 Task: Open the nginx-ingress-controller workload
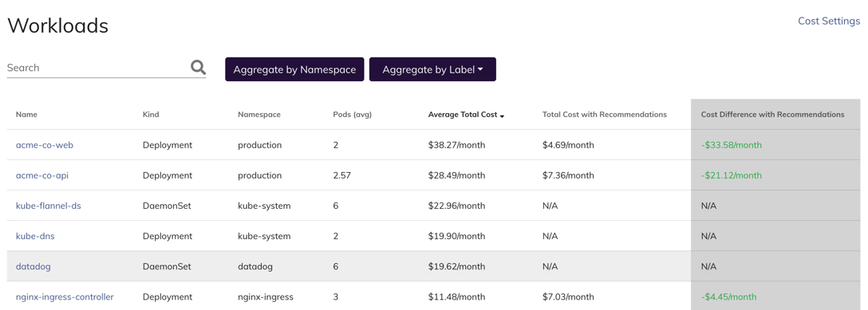pyautogui.click(x=65, y=296)
